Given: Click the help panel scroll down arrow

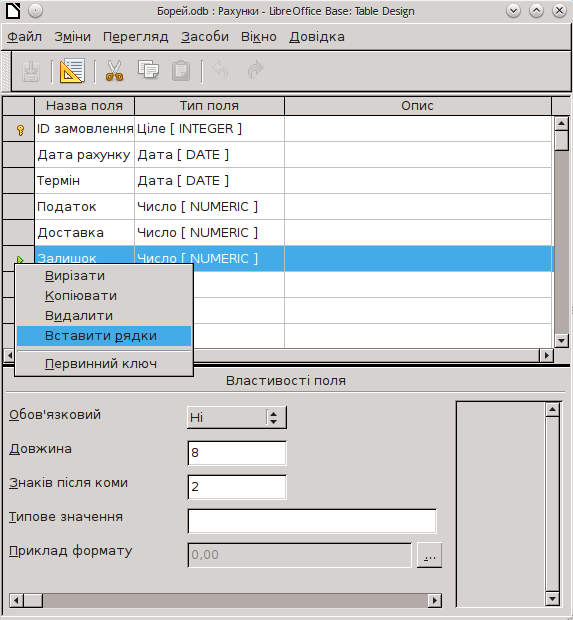Looking at the screenshot, I should pos(552,598).
